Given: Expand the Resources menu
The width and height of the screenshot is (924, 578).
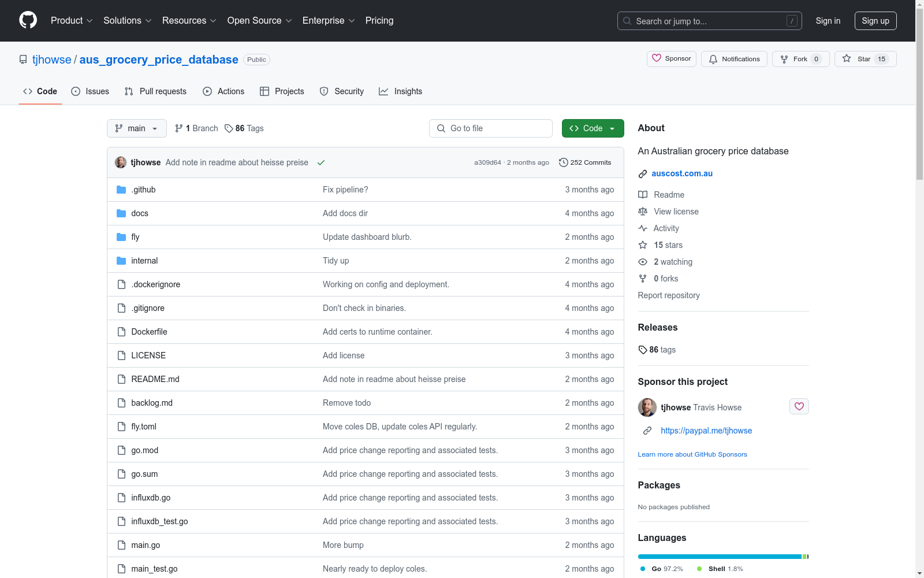Looking at the screenshot, I should [x=189, y=21].
